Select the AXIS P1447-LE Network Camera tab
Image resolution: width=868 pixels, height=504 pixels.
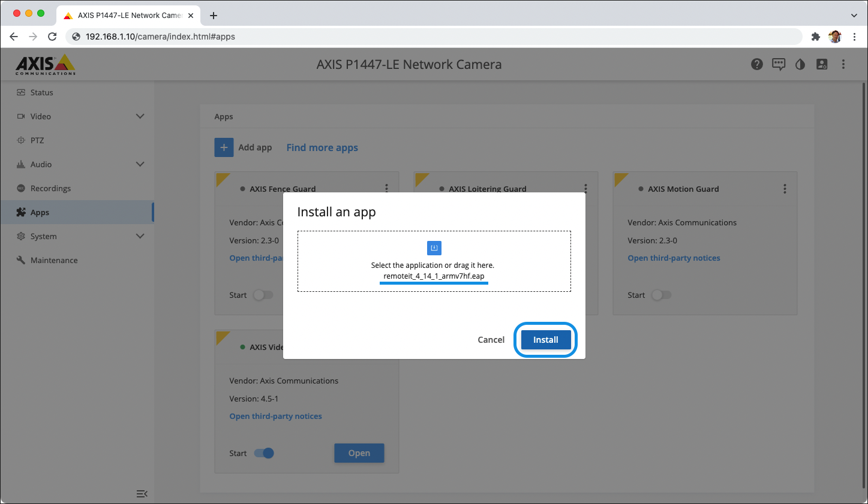[x=128, y=16]
